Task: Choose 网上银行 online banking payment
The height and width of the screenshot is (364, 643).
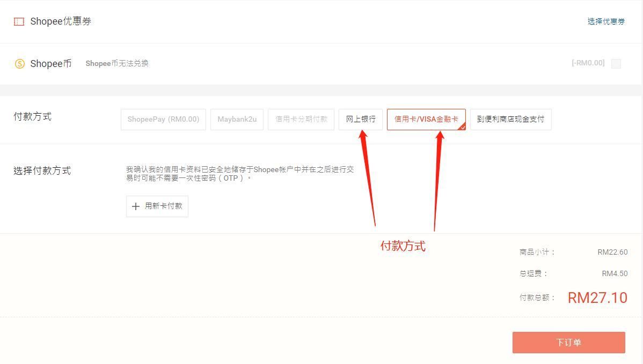Action: 361,119
